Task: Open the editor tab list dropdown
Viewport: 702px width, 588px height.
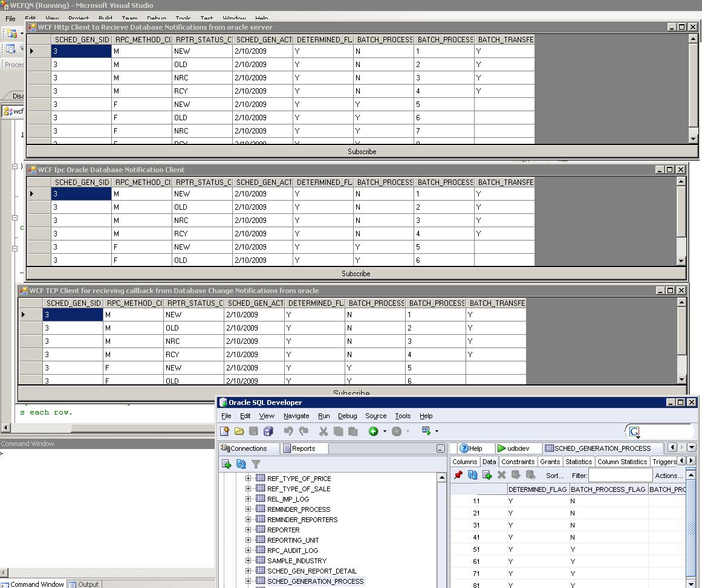Action: pyautogui.click(x=692, y=447)
